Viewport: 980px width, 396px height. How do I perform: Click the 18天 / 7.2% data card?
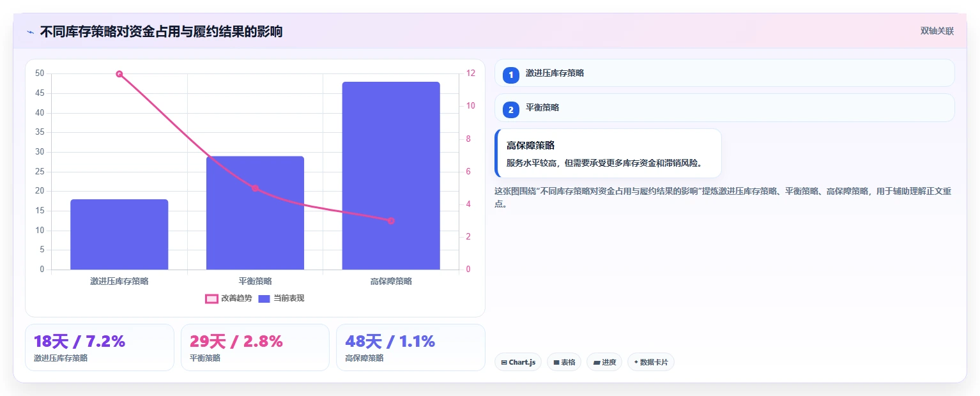[x=100, y=347]
